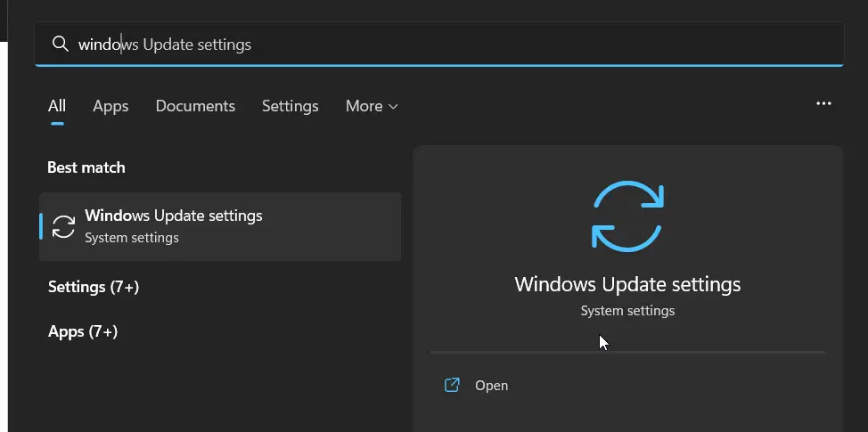868x432 pixels.
Task: Select Windows Update settings best match result
Action: click(x=220, y=226)
